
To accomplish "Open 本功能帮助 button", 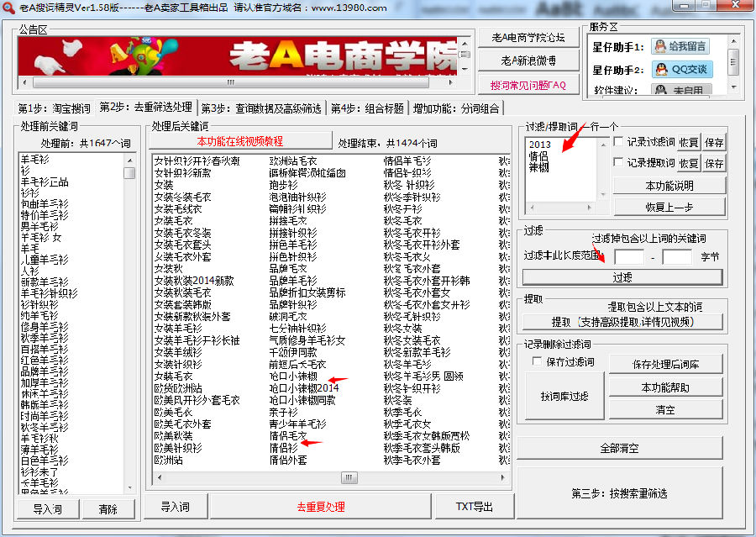I will tap(666, 387).
